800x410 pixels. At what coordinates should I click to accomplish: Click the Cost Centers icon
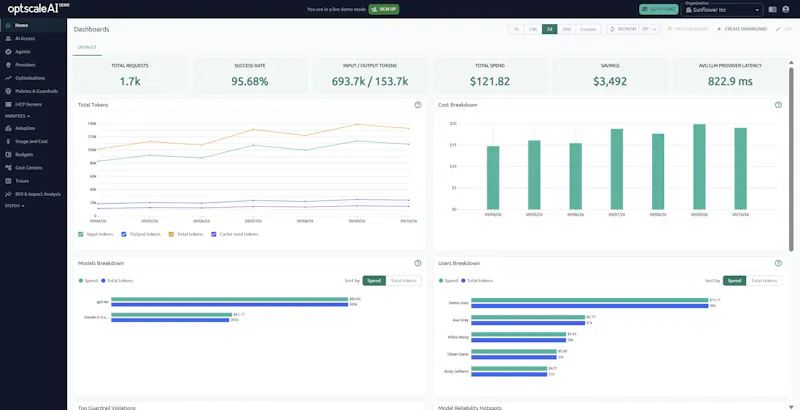point(8,168)
